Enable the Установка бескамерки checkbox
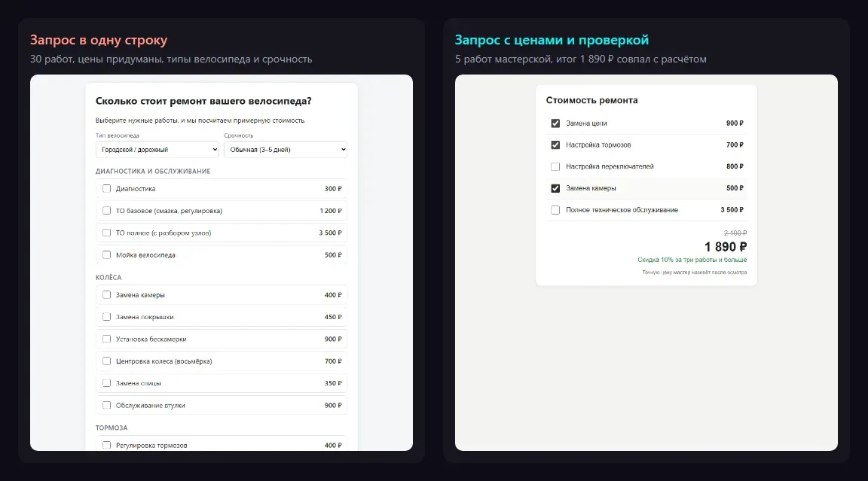 pyautogui.click(x=107, y=339)
